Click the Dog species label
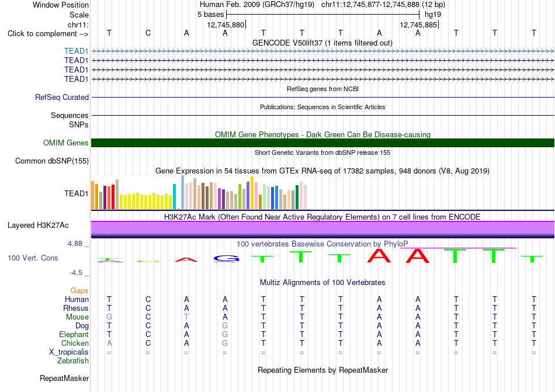 click(82, 326)
